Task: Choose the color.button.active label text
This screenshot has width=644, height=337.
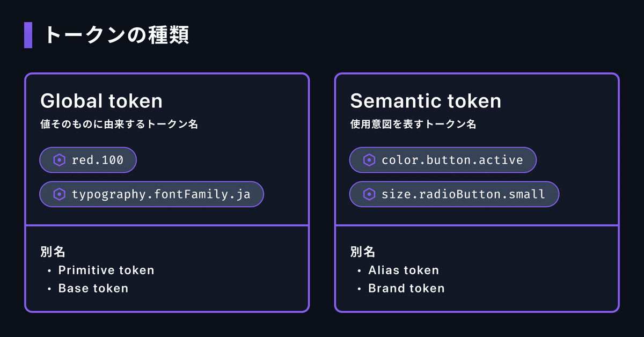Action: (452, 160)
